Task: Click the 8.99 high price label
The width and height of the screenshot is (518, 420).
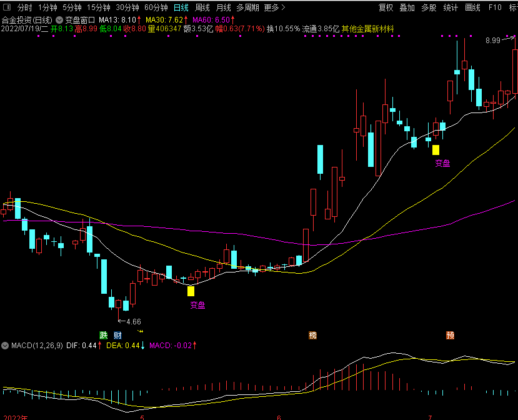Action: [x=492, y=41]
